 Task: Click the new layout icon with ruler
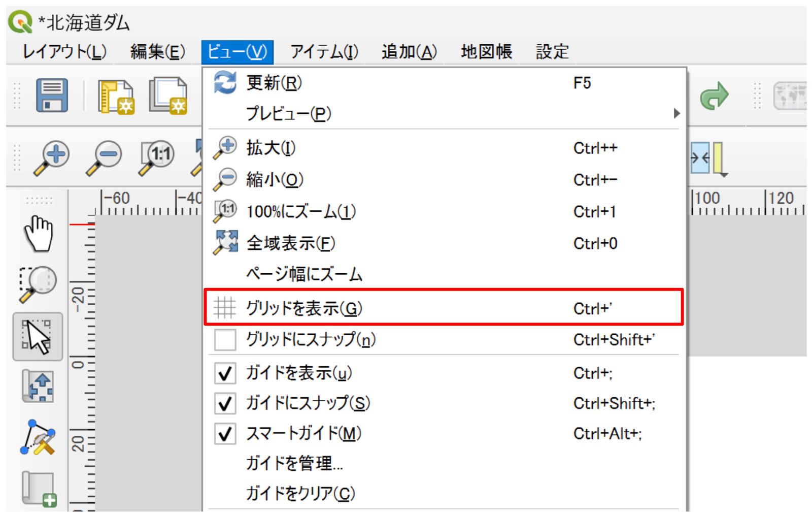coord(116,96)
